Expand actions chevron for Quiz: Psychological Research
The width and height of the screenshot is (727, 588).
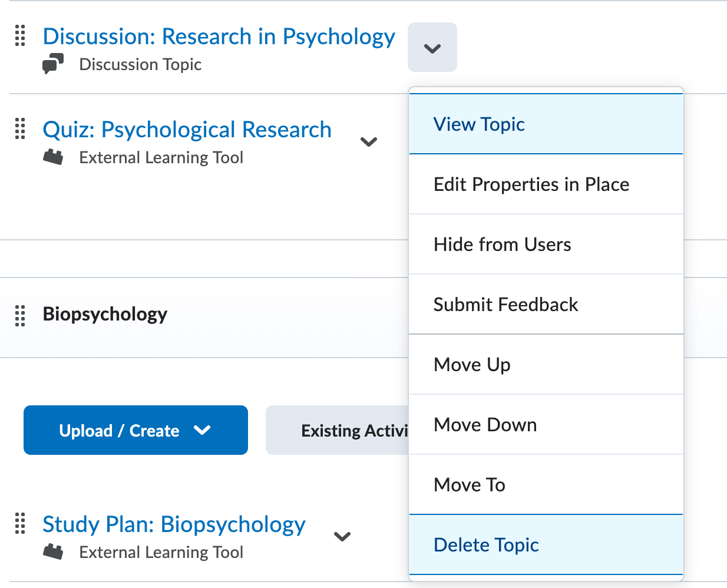[x=369, y=142]
